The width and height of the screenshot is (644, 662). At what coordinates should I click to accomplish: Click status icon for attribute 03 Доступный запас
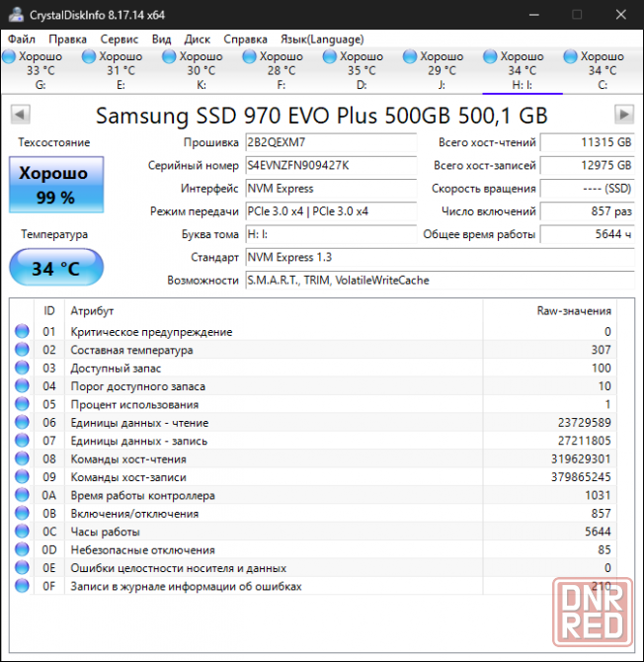22,368
